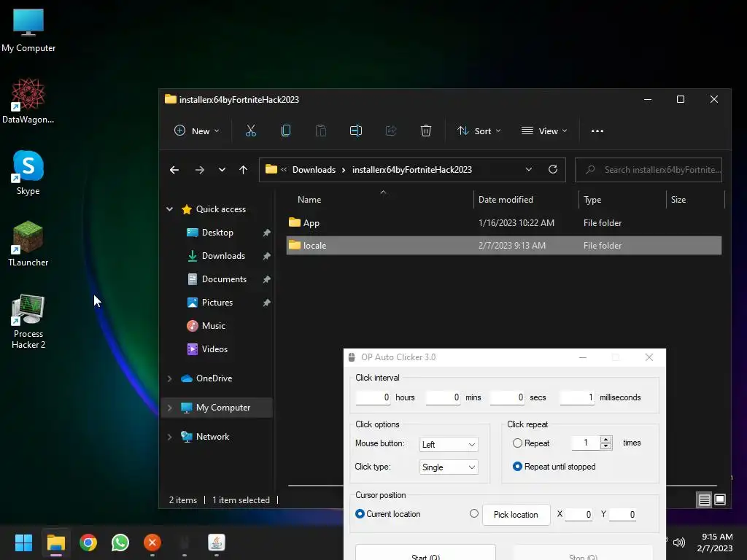The height and width of the screenshot is (560, 747).
Task: Click Downloads in the address bar breadcrumb
Action: (x=314, y=170)
